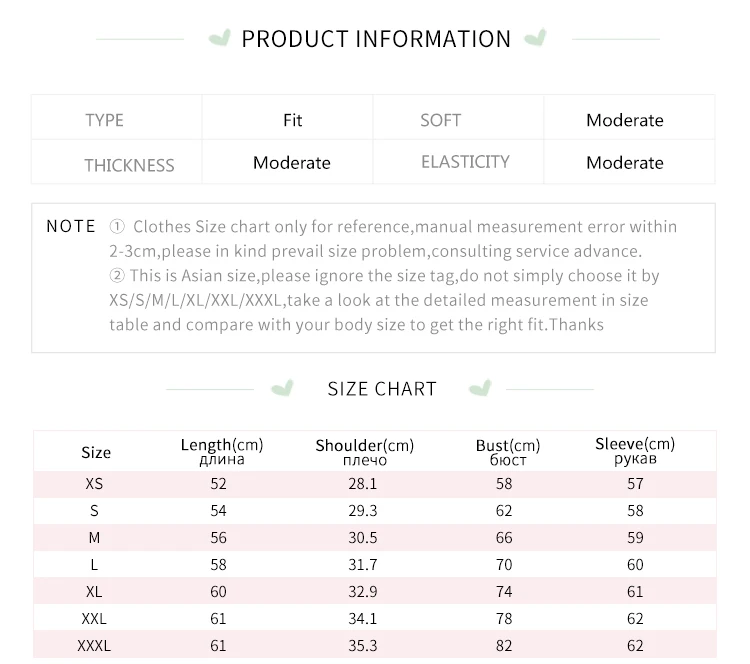The width and height of the screenshot is (750, 664).
Task: Click the bust value 66 in M row
Action: pyautogui.click(x=504, y=538)
